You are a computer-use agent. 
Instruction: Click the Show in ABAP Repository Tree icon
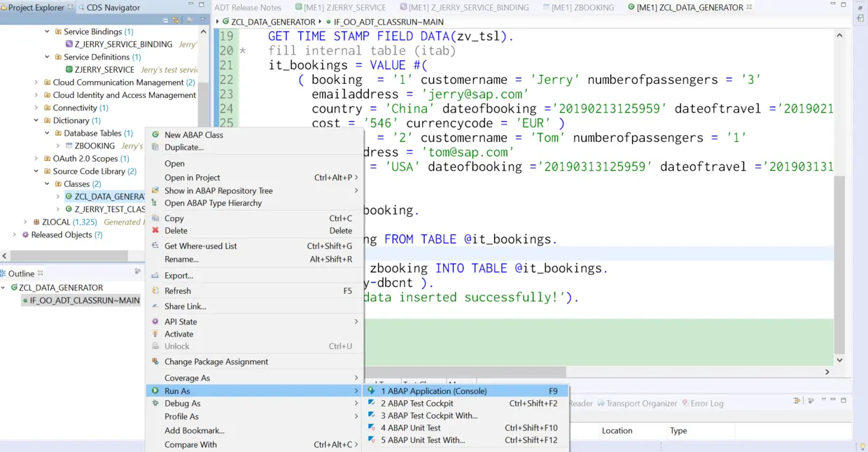(155, 190)
